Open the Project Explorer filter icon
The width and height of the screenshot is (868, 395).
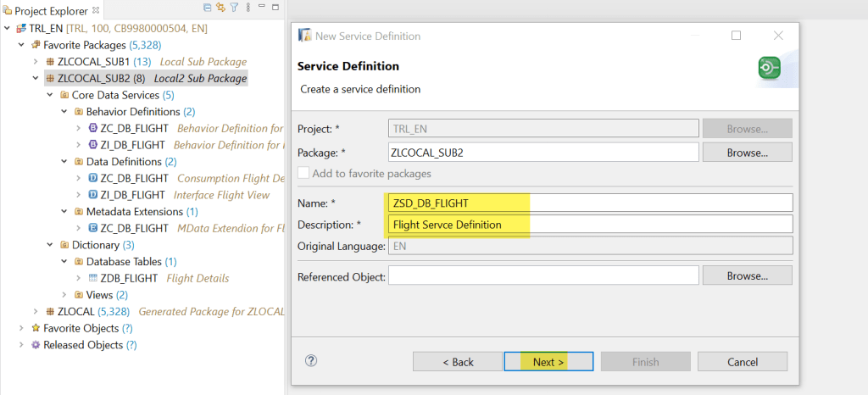pyautogui.click(x=233, y=8)
